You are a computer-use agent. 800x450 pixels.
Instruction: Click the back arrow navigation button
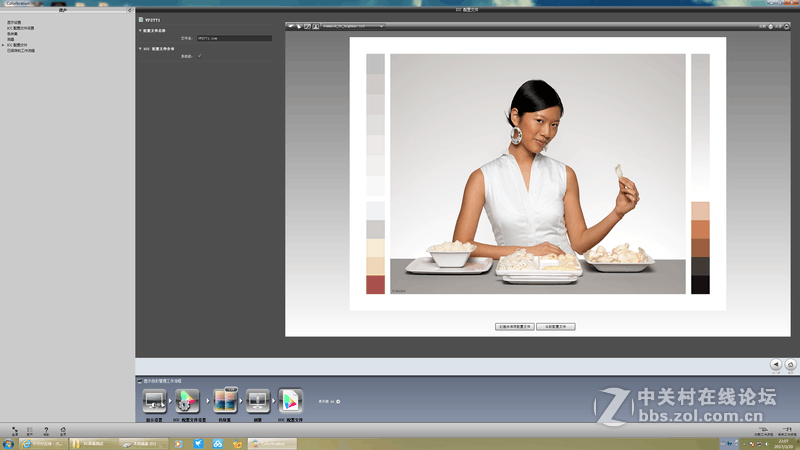point(776,364)
